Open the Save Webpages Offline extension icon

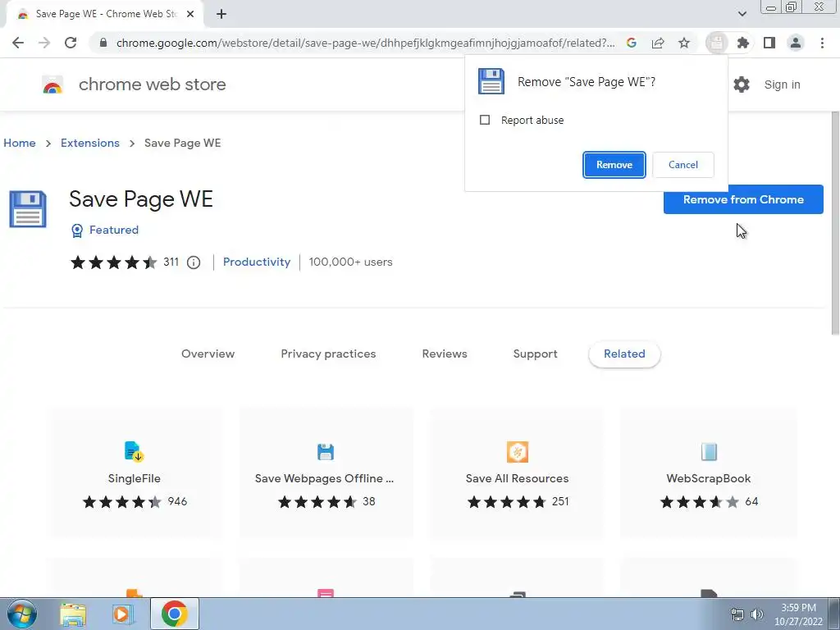pyautogui.click(x=325, y=452)
